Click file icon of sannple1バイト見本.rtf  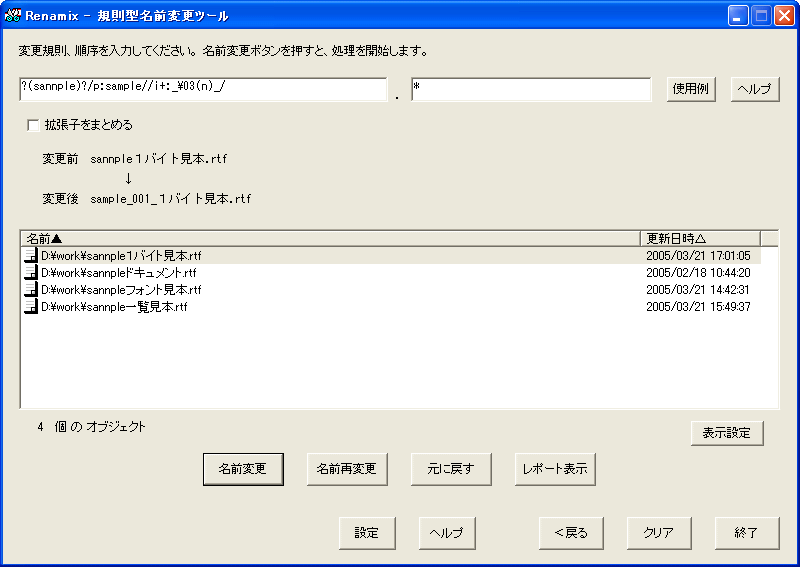31,256
